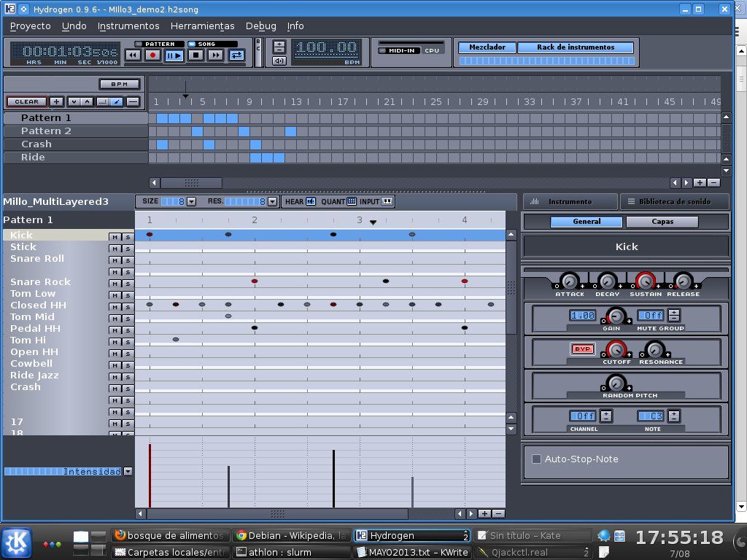The image size is (747, 560).
Task: Click the song editor horizontal scrollbar thumb
Action: (x=192, y=182)
